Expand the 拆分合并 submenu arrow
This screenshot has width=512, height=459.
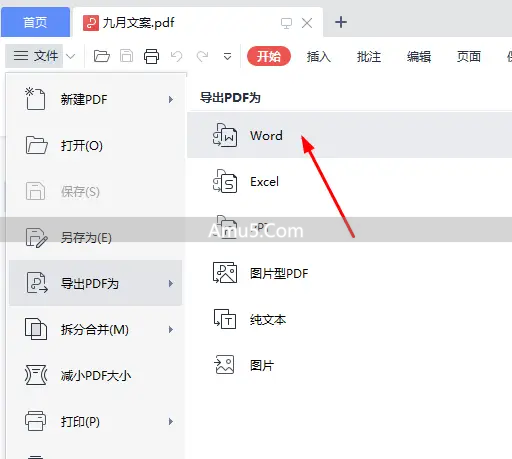click(171, 330)
